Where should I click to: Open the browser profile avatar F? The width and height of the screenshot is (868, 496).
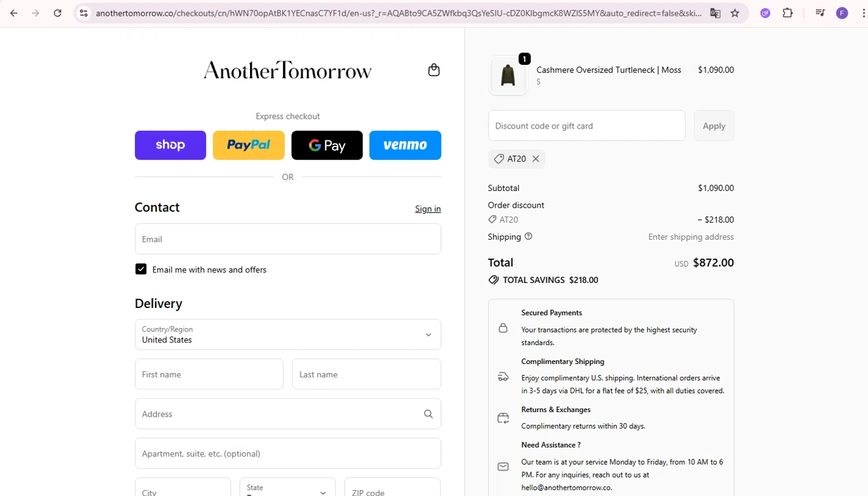click(842, 13)
